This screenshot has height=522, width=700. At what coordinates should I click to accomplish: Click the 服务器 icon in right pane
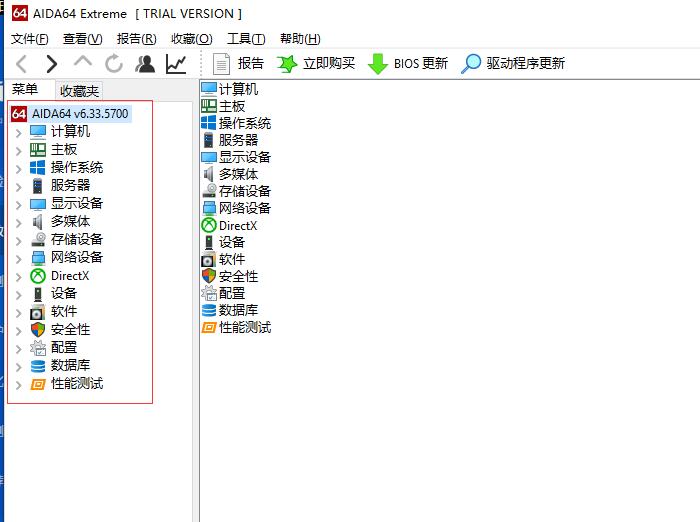pyautogui.click(x=208, y=140)
